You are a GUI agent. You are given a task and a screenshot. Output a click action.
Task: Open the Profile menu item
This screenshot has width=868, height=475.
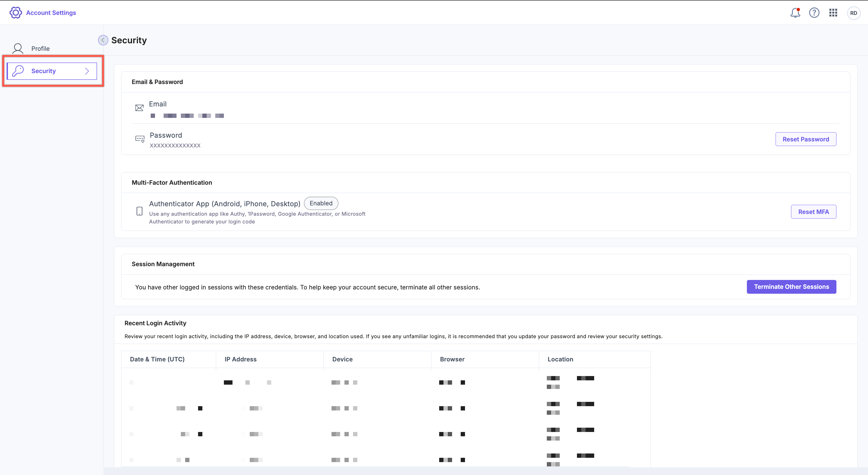pos(40,48)
